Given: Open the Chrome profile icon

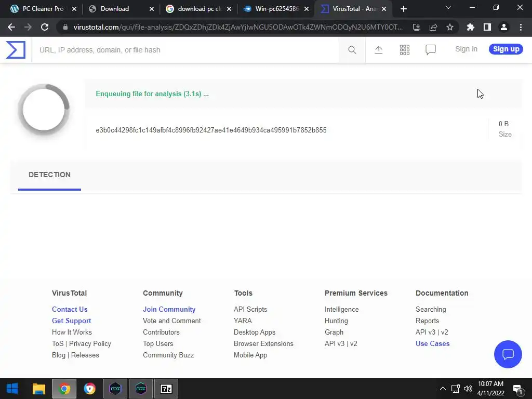Looking at the screenshot, I should click(x=503, y=27).
